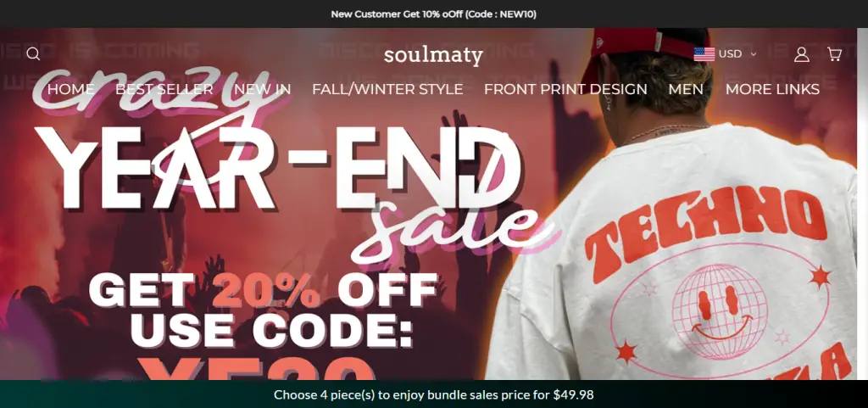Image resolution: width=868 pixels, height=408 pixels.
Task: Click the page's vertical scrollbar
Action: point(862,204)
